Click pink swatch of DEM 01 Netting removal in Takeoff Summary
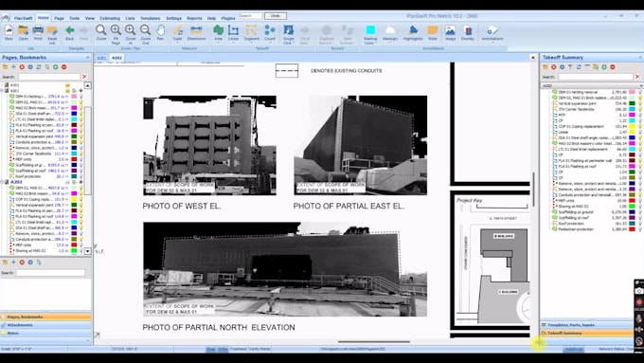Viewport: 644px width, 363px height. click(x=632, y=92)
